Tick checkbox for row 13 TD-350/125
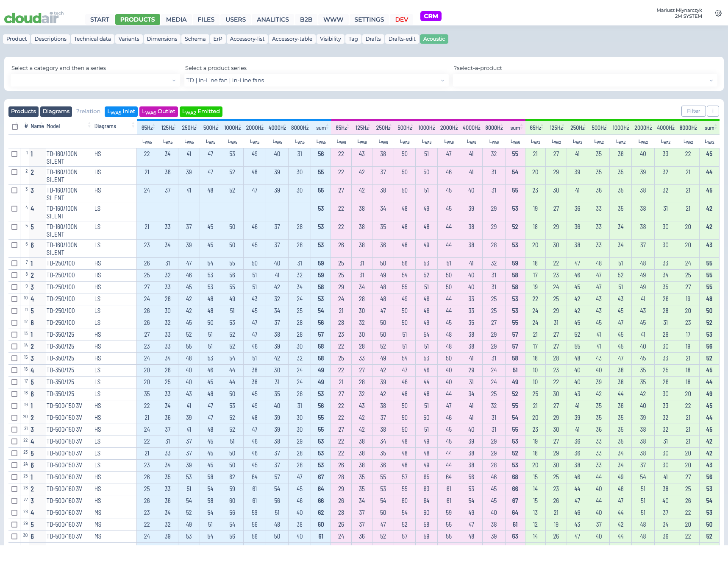Screen dimensions: 728x564 click(x=14, y=335)
